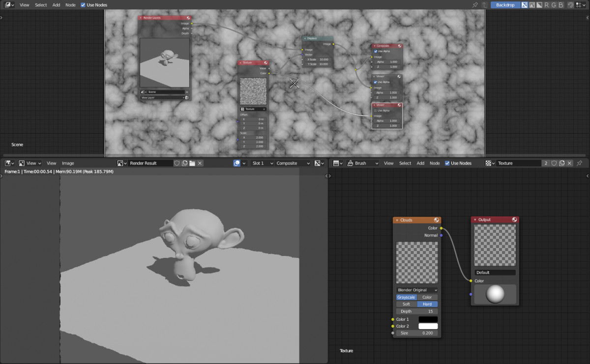This screenshot has height=364, width=590.
Task: Open texture node editor type dropdown
Action: click(338, 163)
